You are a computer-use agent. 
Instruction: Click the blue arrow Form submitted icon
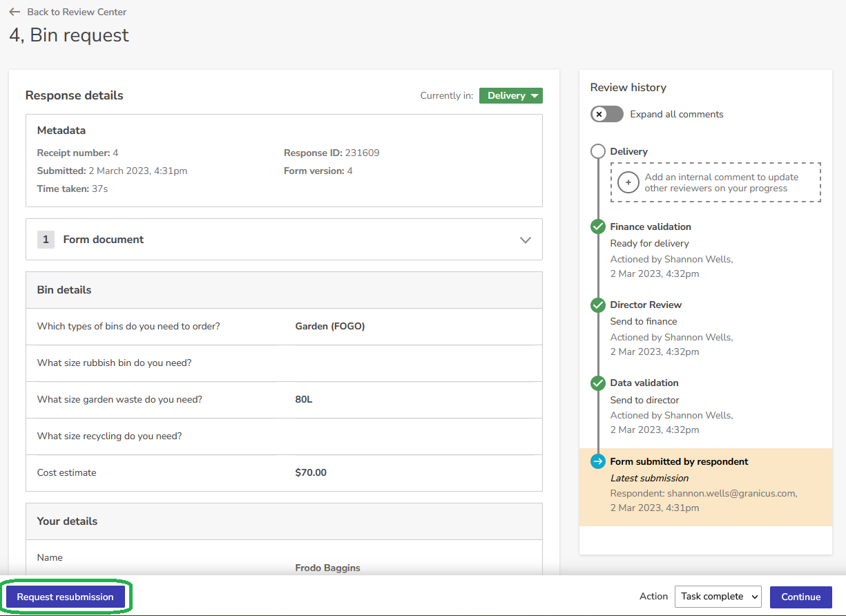(598, 461)
